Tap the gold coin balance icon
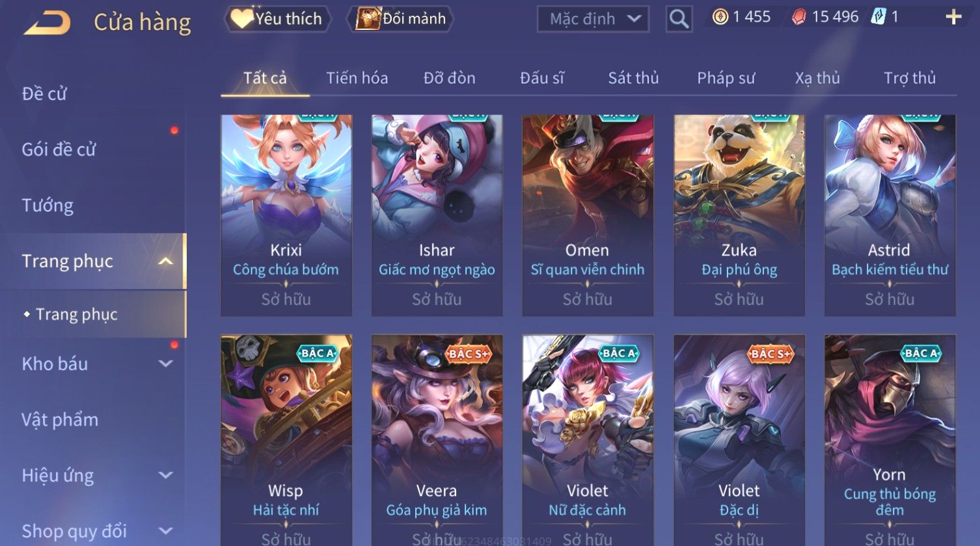Image resolution: width=980 pixels, height=546 pixels. (x=720, y=17)
